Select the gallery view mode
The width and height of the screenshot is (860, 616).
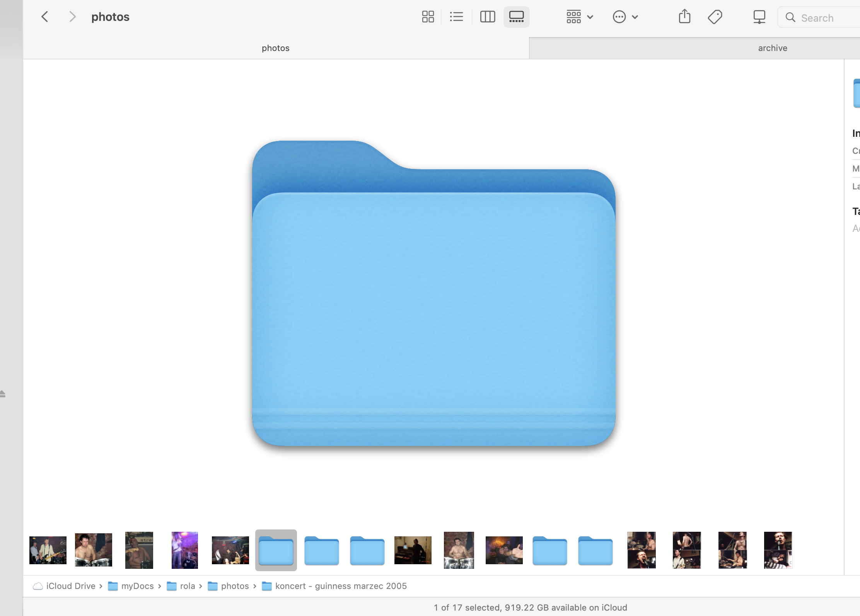(516, 17)
